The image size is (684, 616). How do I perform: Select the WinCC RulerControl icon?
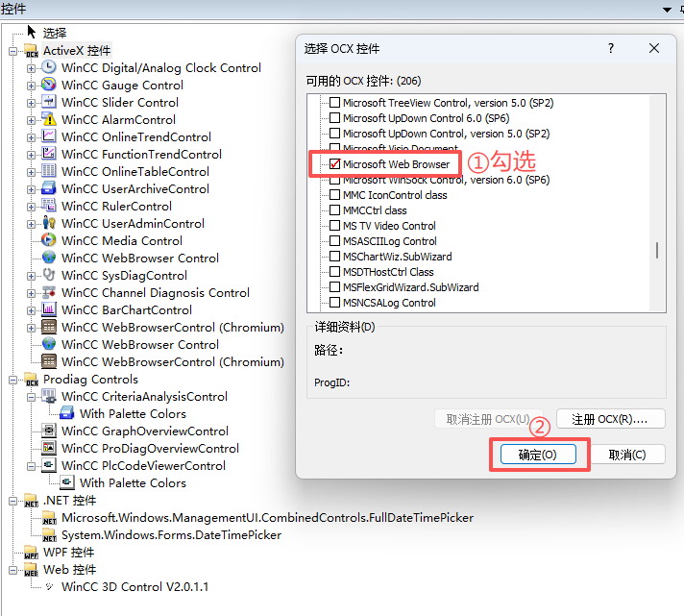48,206
